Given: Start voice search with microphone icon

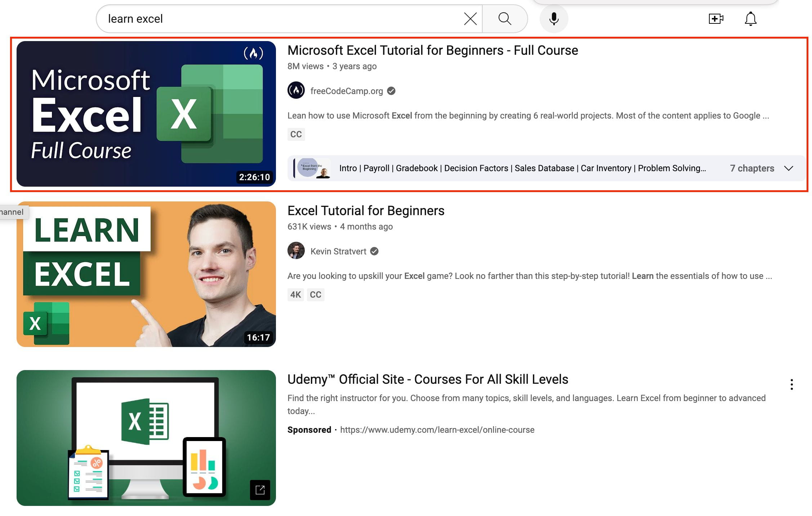Looking at the screenshot, I should [x=554, y=19].
